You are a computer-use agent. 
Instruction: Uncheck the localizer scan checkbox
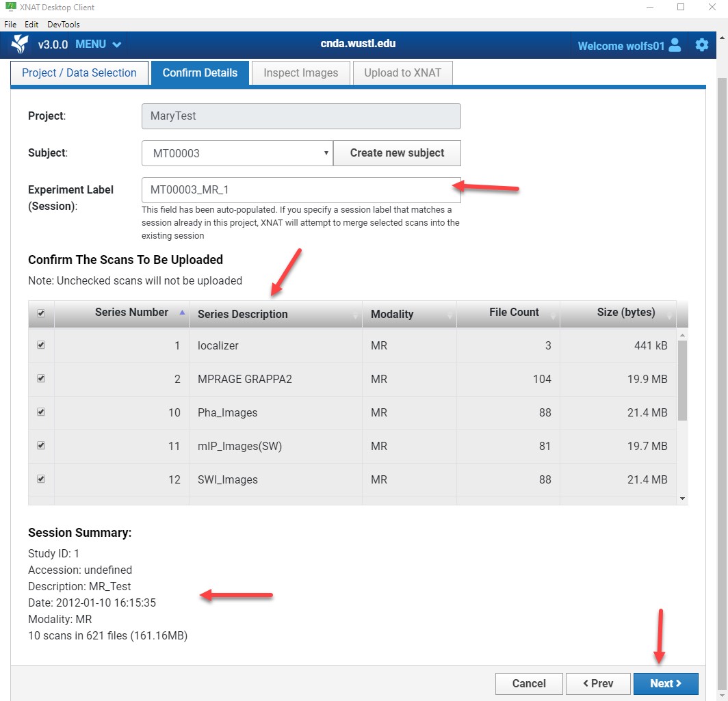click(x=41, y=345)
